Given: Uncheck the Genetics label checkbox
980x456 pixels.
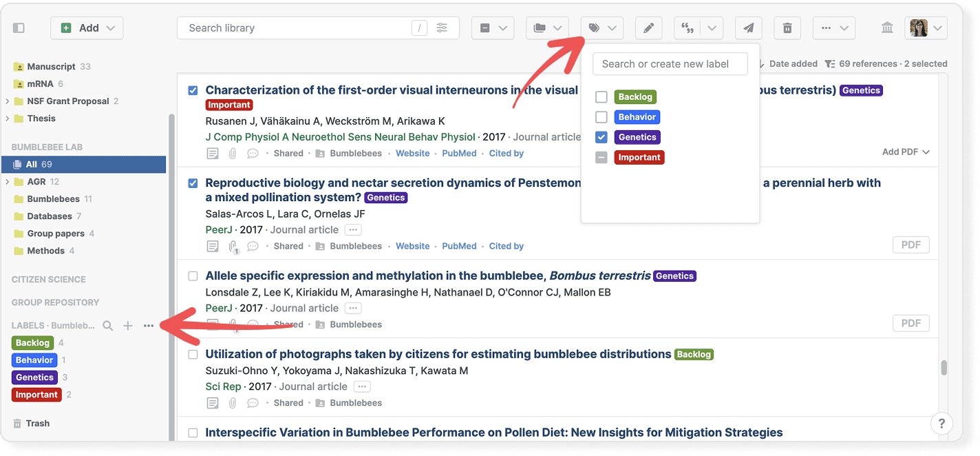Looking at the screenshot, I should 601,137.
